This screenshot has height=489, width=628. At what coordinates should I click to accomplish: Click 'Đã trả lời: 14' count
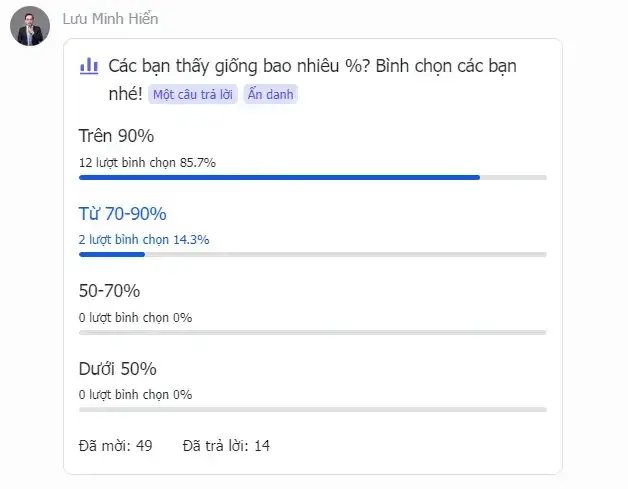click(226, 446)
